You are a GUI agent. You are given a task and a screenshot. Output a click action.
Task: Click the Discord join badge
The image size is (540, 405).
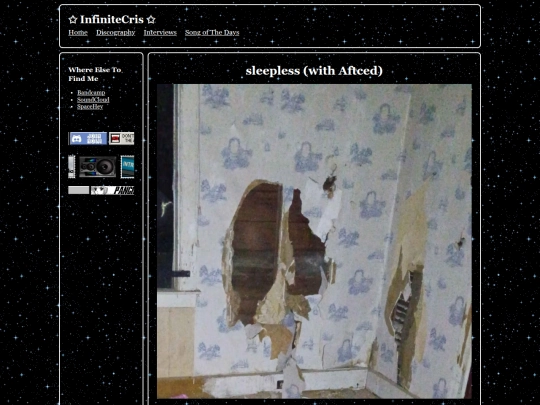88,138
